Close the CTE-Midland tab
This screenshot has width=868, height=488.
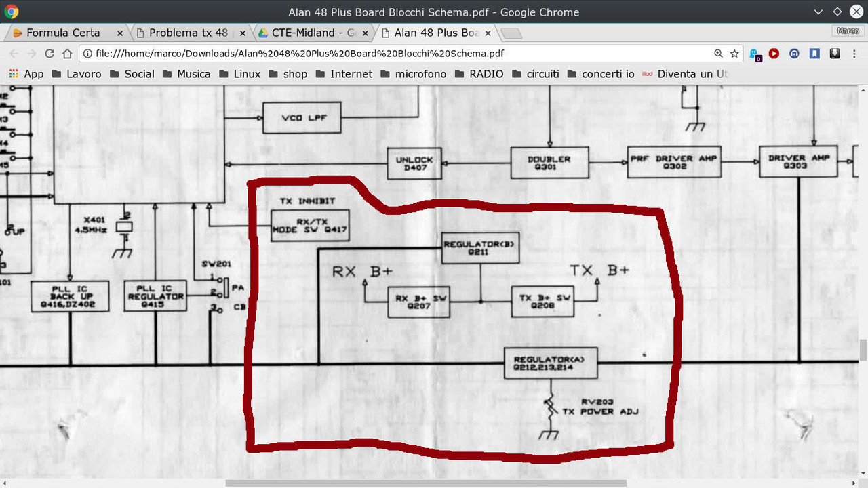367,33
